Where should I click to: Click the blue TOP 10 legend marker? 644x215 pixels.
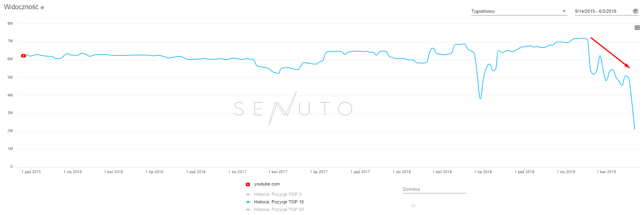248,202
